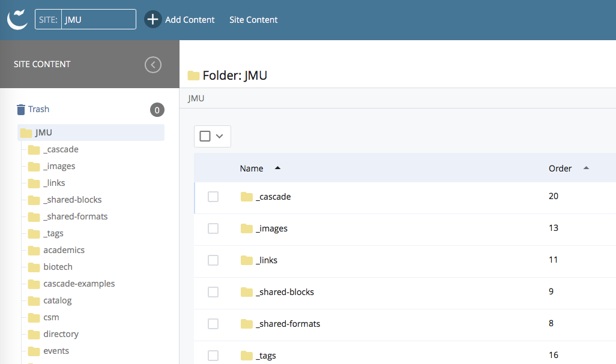
Task: Click the cascade-examples folder icon in sidebar
Action: click(34, 284)
